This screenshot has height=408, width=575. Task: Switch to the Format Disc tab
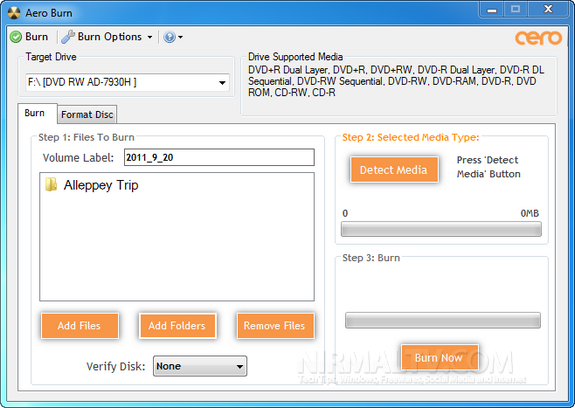(x=87, y=115)
